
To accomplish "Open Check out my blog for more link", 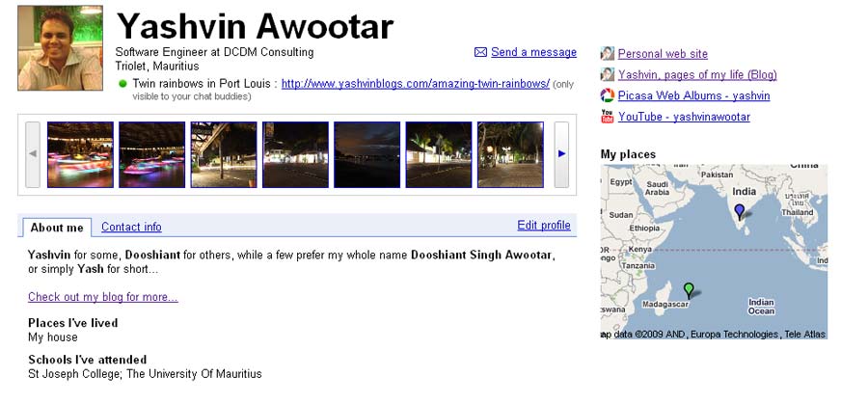I will 103,297.
